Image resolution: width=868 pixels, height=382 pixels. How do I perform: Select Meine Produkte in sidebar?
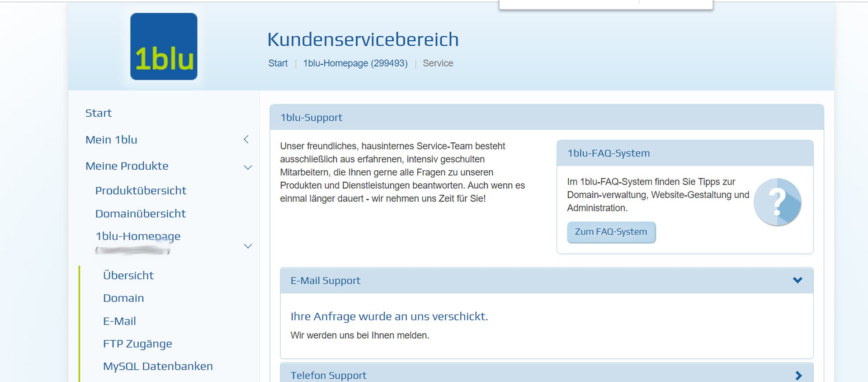(x=127, y=166)
